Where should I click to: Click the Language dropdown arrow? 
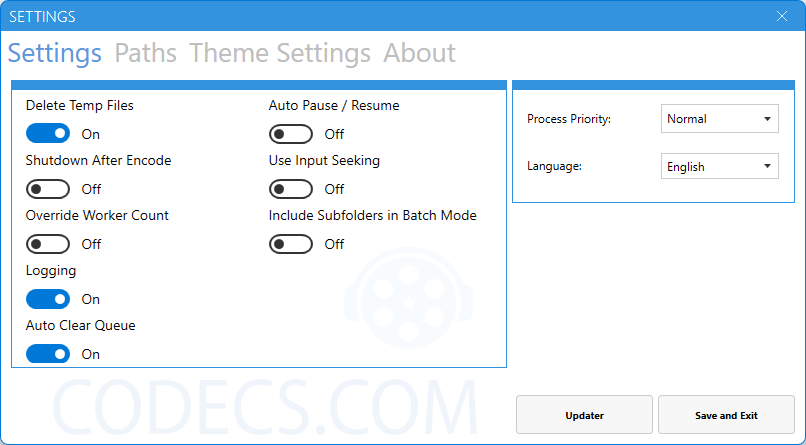pos(767,166)
